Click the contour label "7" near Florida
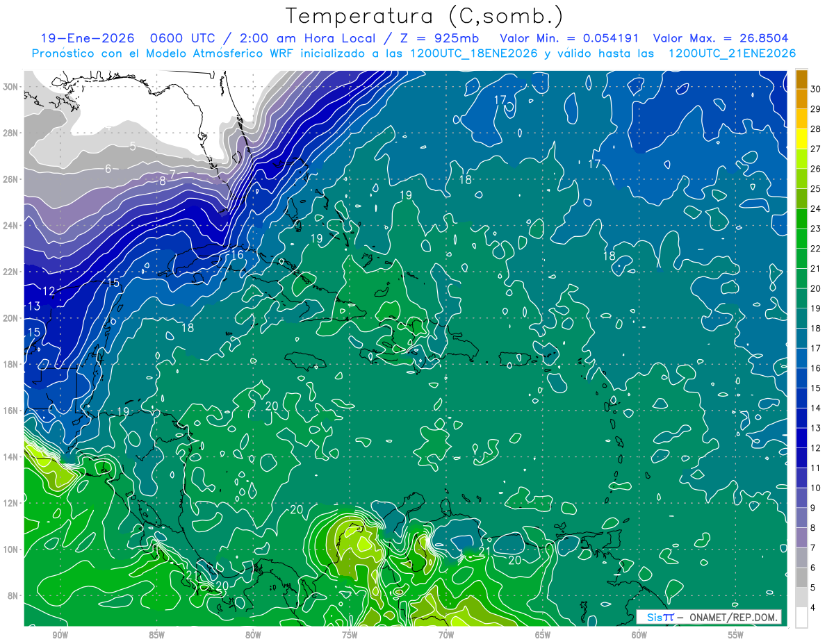Viewport: 834px width, 644px height. tap(172, 173)
